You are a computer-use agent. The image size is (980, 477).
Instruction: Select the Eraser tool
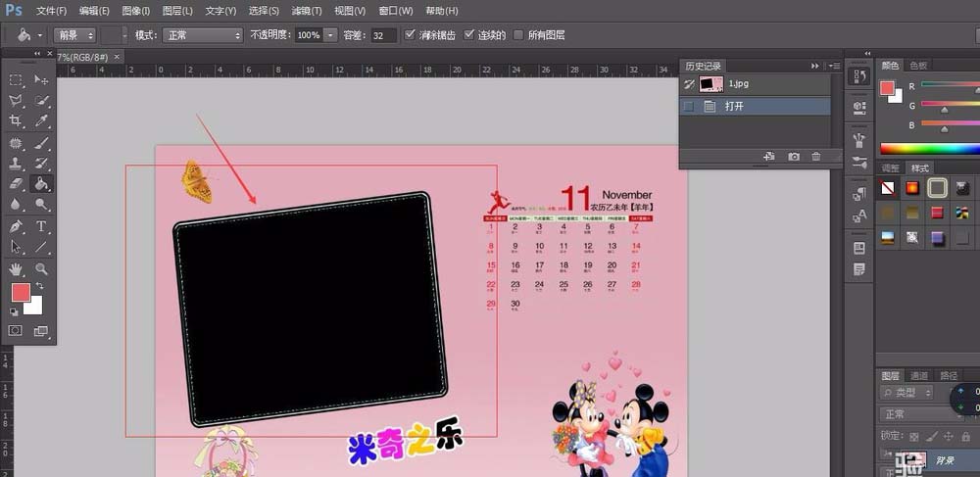(16, 183)
